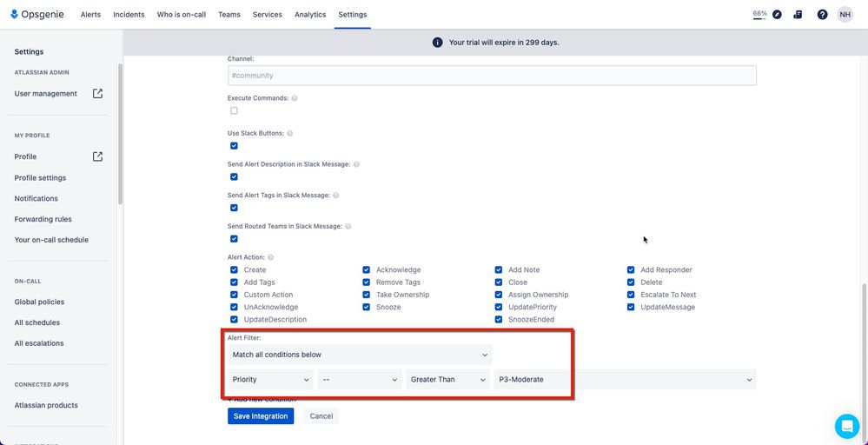
Task: Toggle the Remove Tags checkbox
Action: pos(367,282)
